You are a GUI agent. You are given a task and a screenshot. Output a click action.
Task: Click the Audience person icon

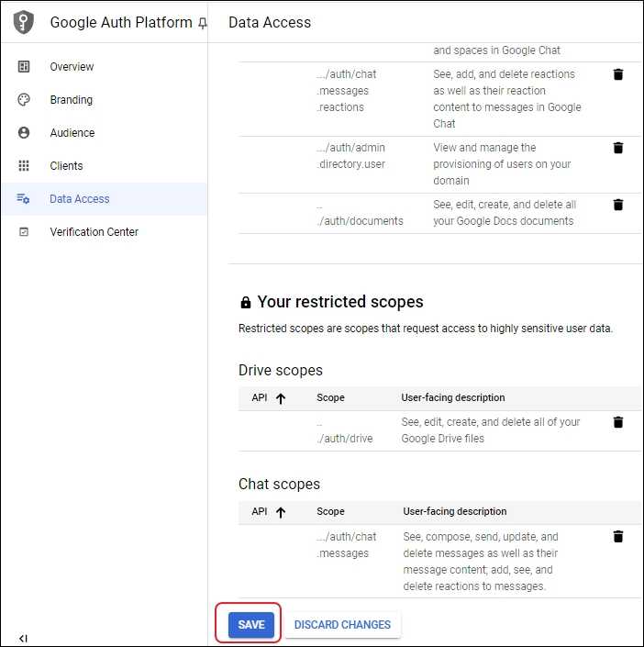(x=24, y=132)
